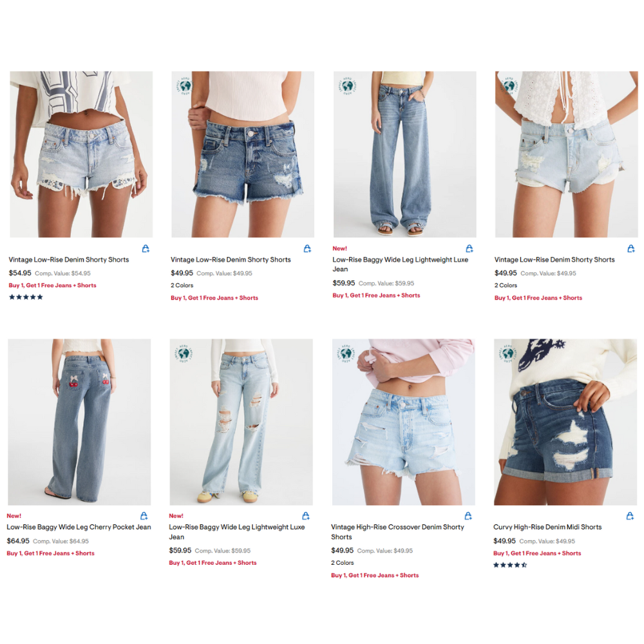644x644 pixels.
Task: Open product image of ripped light-wash wide leg jean
Action: (241, 422)
